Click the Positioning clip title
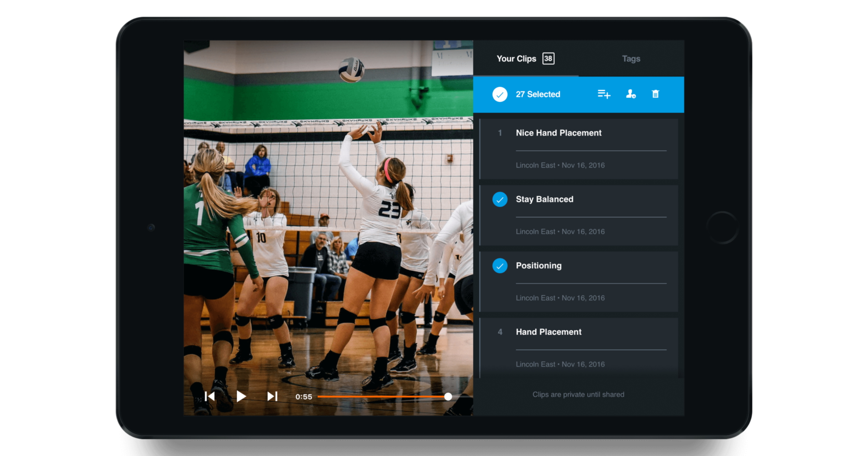The image size is (868, 456). 539,266
